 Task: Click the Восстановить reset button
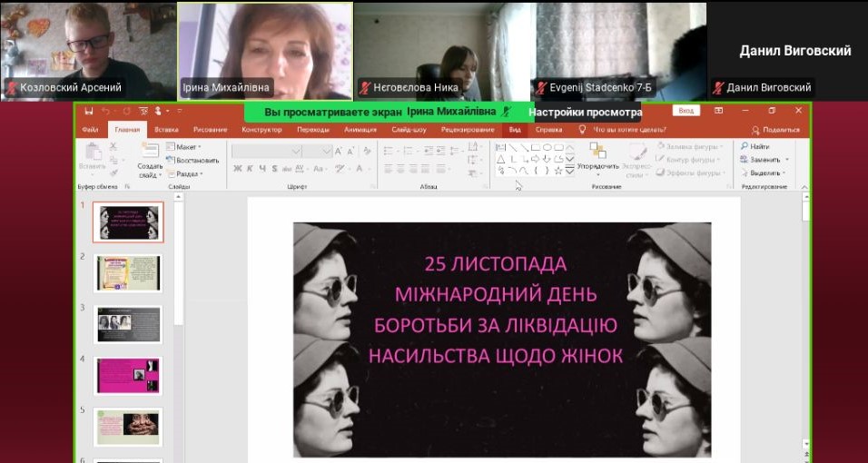192,160
